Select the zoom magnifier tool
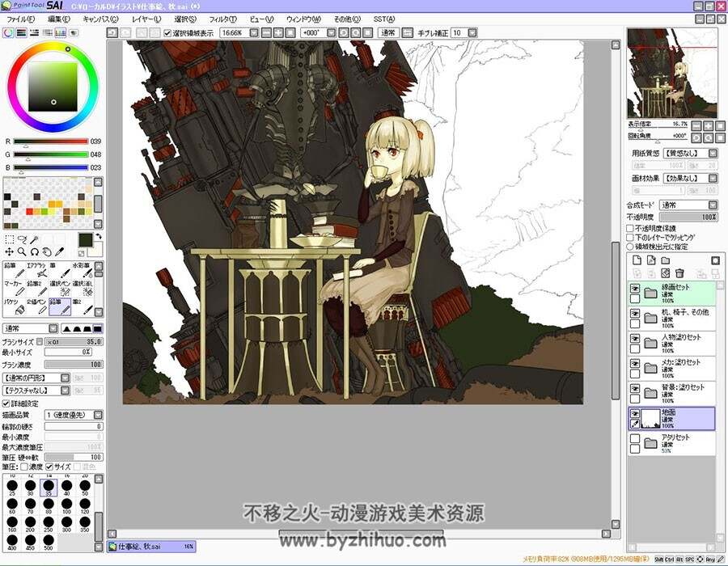This screenshot has height=566, width=728. [22, 252]
